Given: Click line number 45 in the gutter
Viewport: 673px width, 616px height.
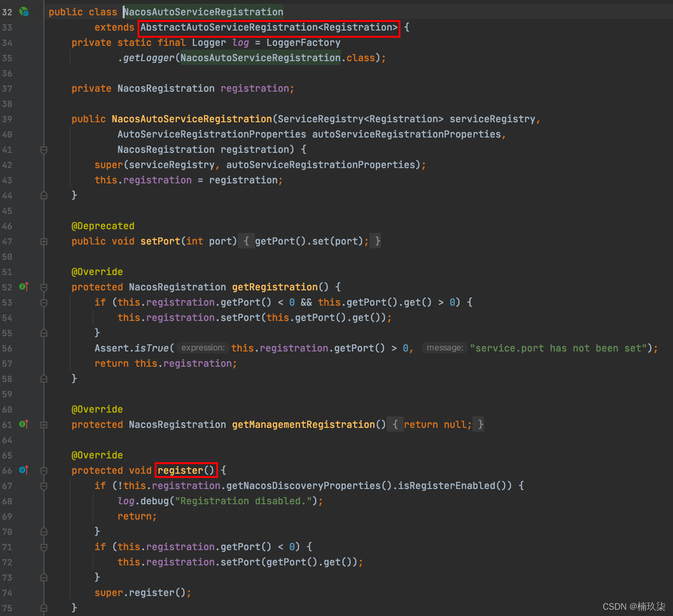Looking at the screenshot, I should click(x=7, y=211).
